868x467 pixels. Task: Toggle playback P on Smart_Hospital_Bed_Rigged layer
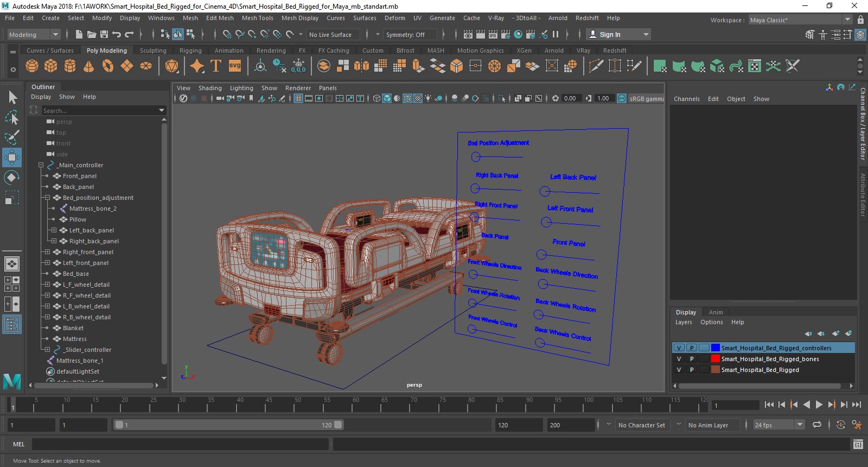tap(692, 370)
